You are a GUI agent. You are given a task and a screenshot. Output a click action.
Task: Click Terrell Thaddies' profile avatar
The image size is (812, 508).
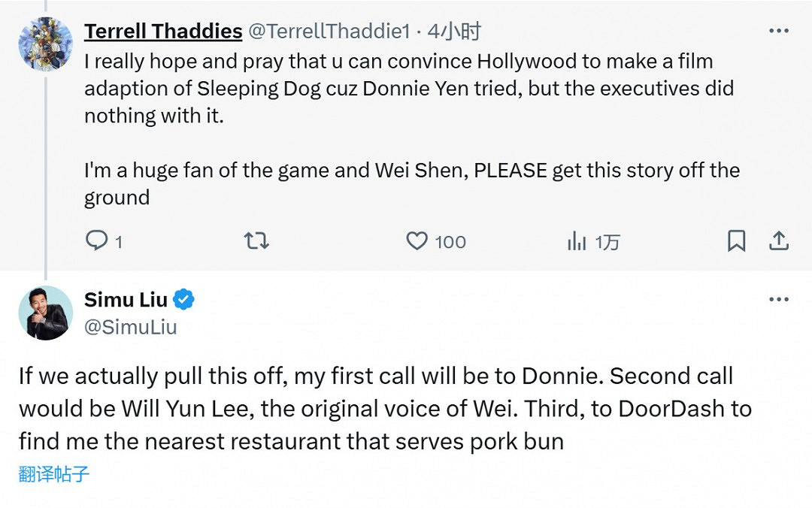click(x=46, y=44)
